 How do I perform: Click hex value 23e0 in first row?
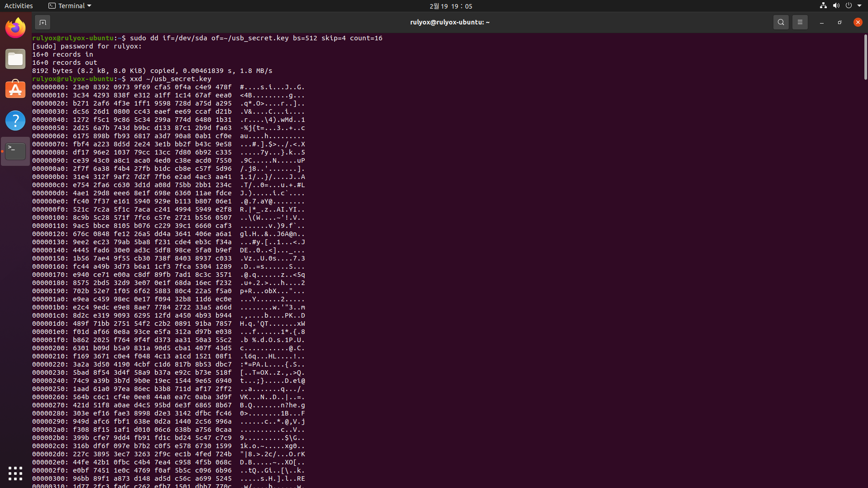click(x=81, y=87)
